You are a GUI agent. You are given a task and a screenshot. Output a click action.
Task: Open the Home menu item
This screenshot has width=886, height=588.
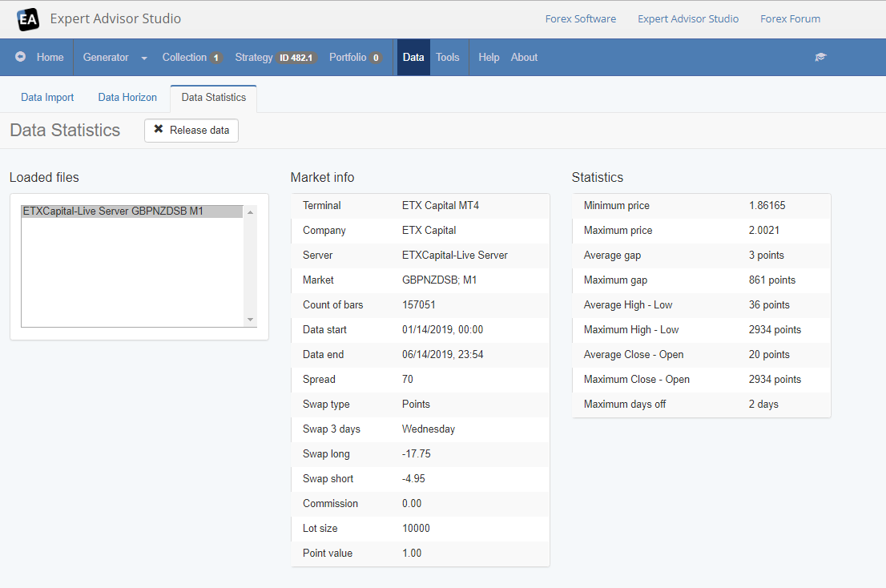[50, 57]
